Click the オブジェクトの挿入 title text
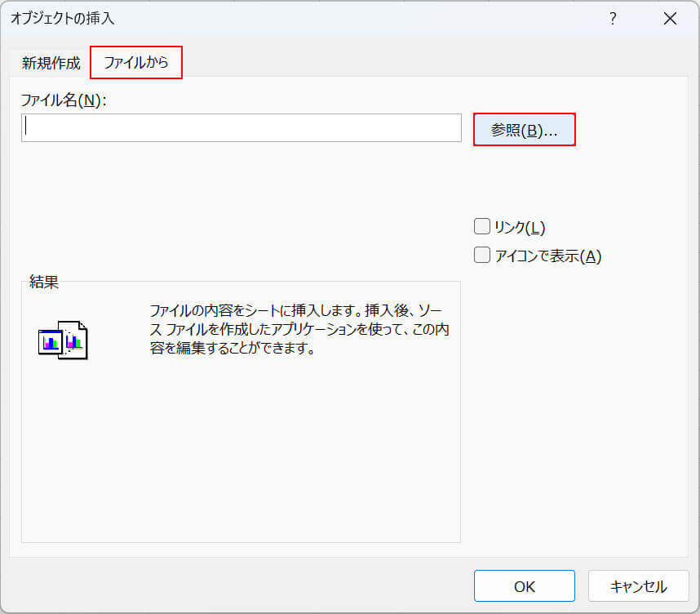700x614 pixels. [x=62, y=18]
